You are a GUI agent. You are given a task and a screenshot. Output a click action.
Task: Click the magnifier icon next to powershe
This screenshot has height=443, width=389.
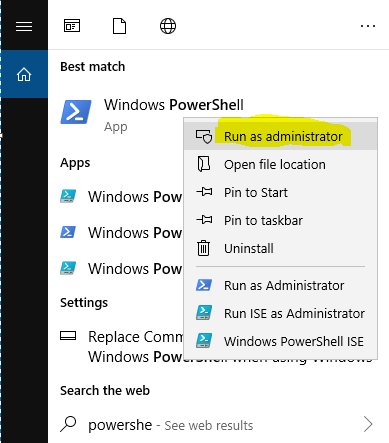tap(68, 424)
